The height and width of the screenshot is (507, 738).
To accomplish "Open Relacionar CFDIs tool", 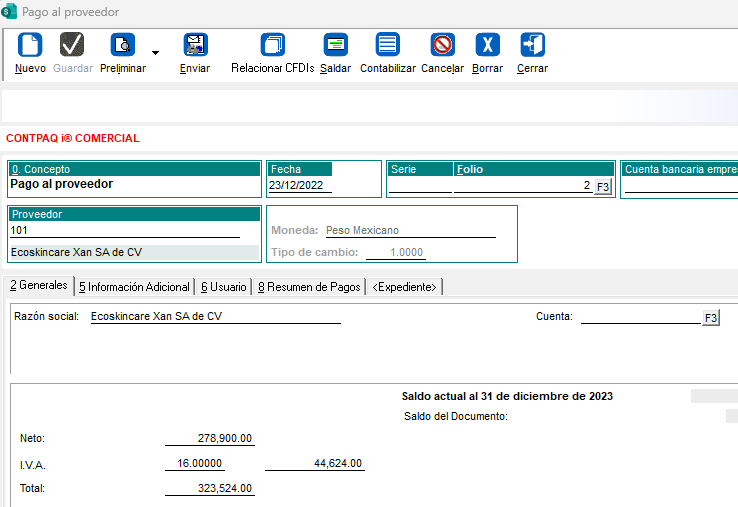I will point(272,45).
